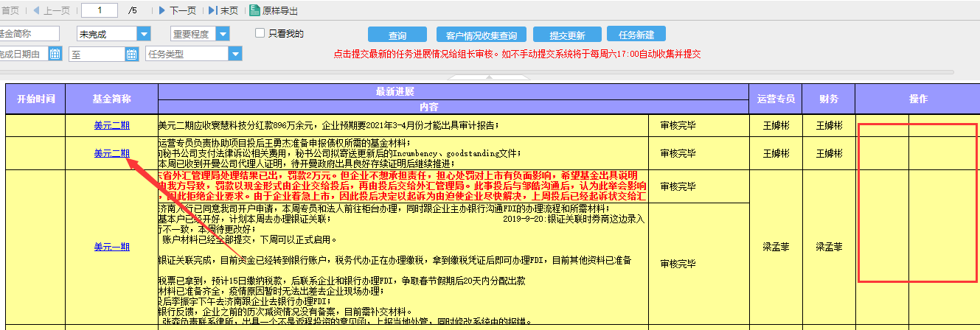Click the 原样导出 Excel export icon
Viewport: 980px width, 330px height.
pos(254,10)
